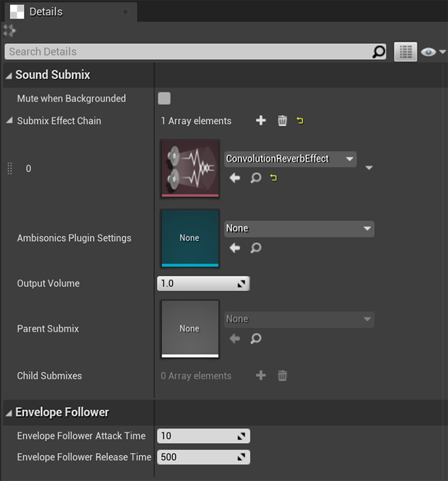The image size is (448, 481).
Task: Select the Details tab
Action: (46, 12)
